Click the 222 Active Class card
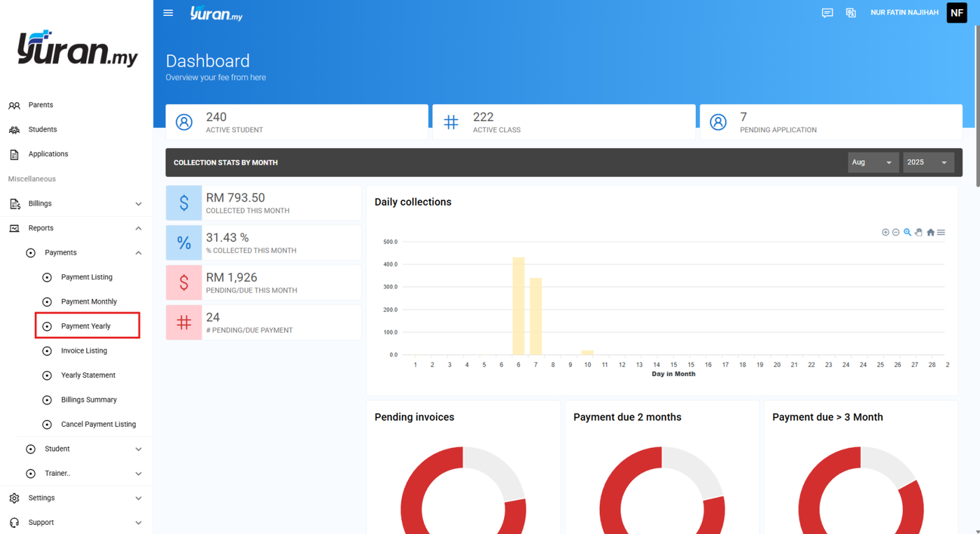 pyautogui.click(x=564, y=122)
